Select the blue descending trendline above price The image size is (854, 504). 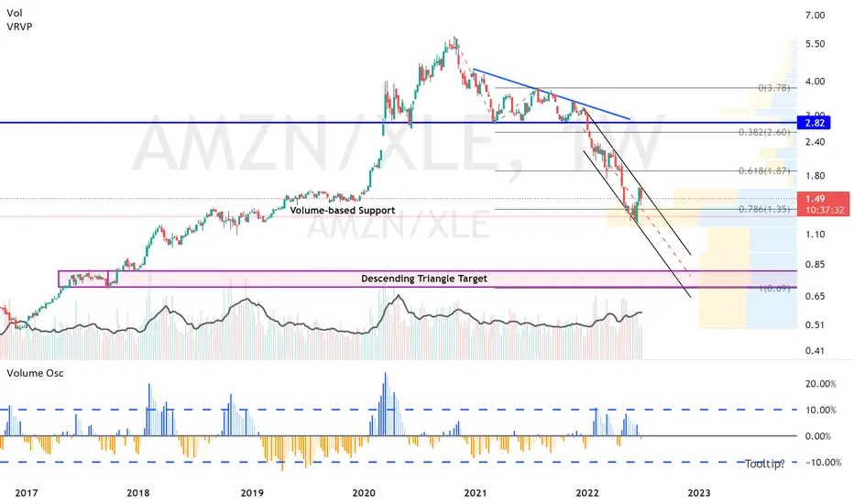[552, 93]
